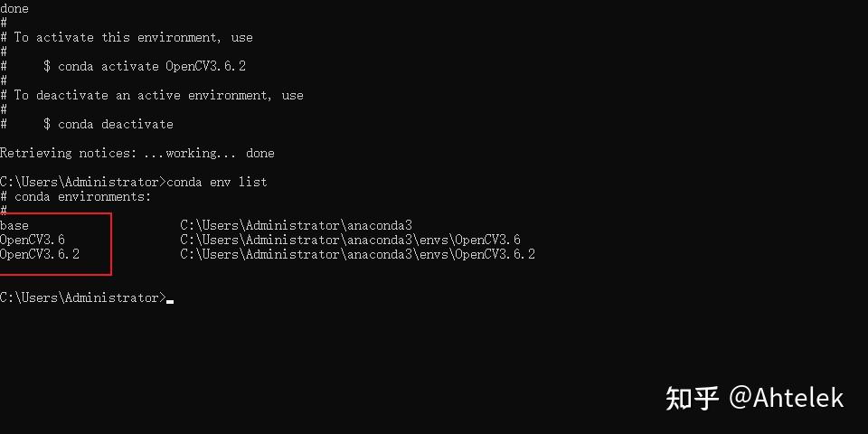Click the "done" text at the top
The image size is (868, 434).
click(14, 8)
